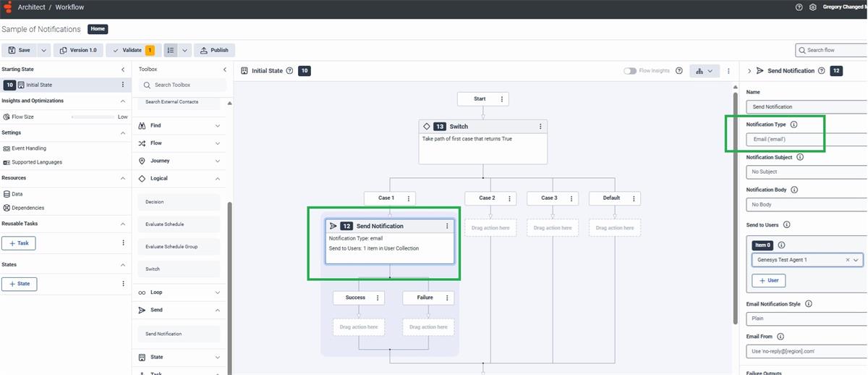Open Send Notification action options menu

[x=447, y=227]
